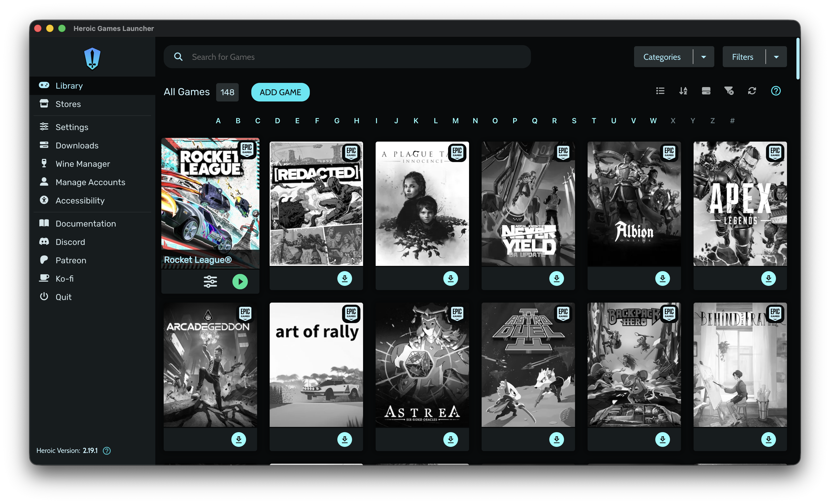The width and height of the screenshot is (830, 504).
Task: Open Albion Online game cover
Action: click(x=634, y=204)
